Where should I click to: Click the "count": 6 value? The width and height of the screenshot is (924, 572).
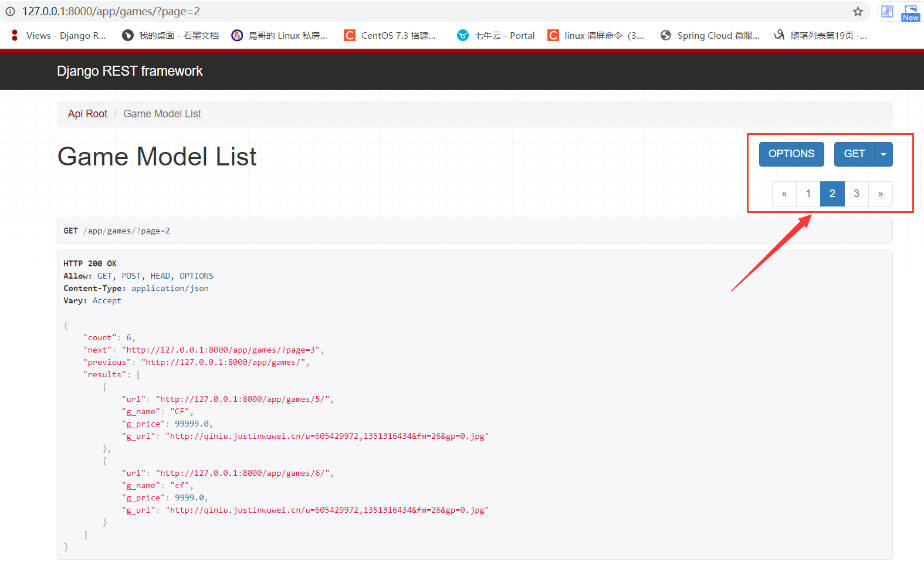tap(129, 338)
